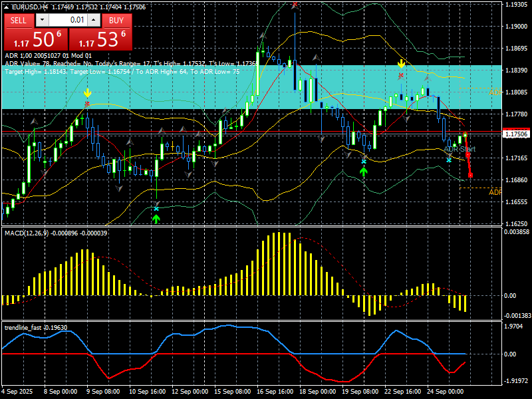Click the 0.003858 MACD scale value
This screenshot has width=532, height=399.
pyautogui.click(x=517, y=232)
